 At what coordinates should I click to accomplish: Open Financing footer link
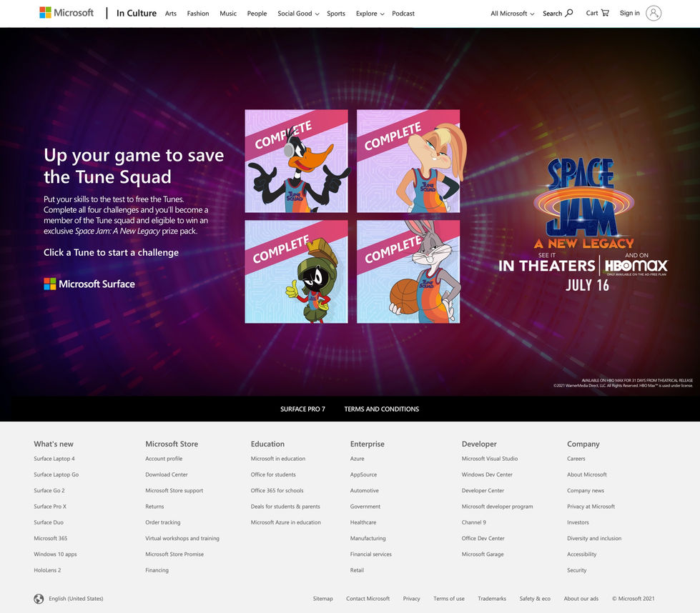157,571
